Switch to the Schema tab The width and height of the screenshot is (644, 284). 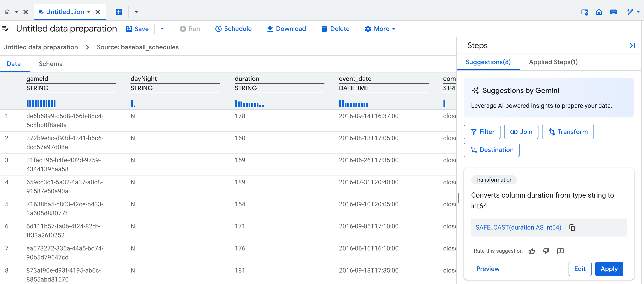(50, 64)
